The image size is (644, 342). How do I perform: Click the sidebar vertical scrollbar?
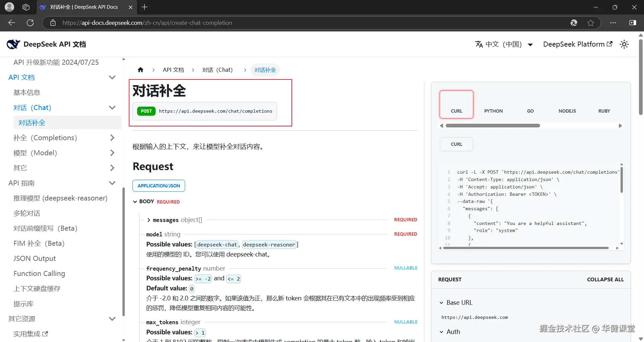pos(123,251)
